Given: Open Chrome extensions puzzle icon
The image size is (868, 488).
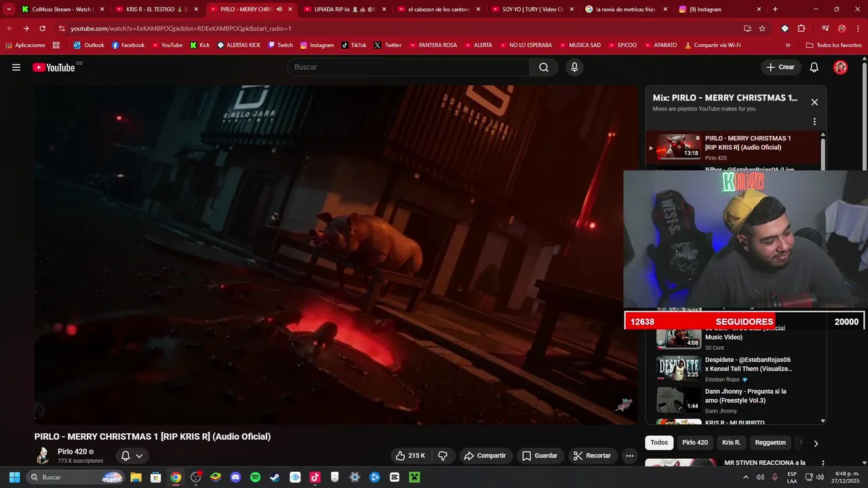Looking at the screenshot, I should coord(802,28).
